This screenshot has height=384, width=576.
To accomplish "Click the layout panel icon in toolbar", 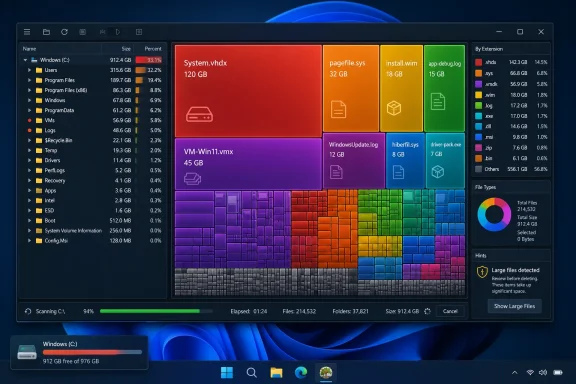I will click(x=139, y=32).
